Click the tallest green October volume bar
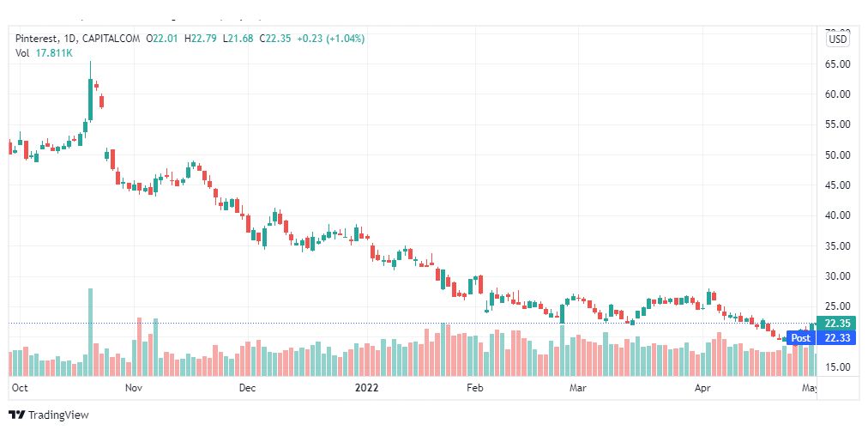This screenshot has width=868, height=430. pos(90,332)
